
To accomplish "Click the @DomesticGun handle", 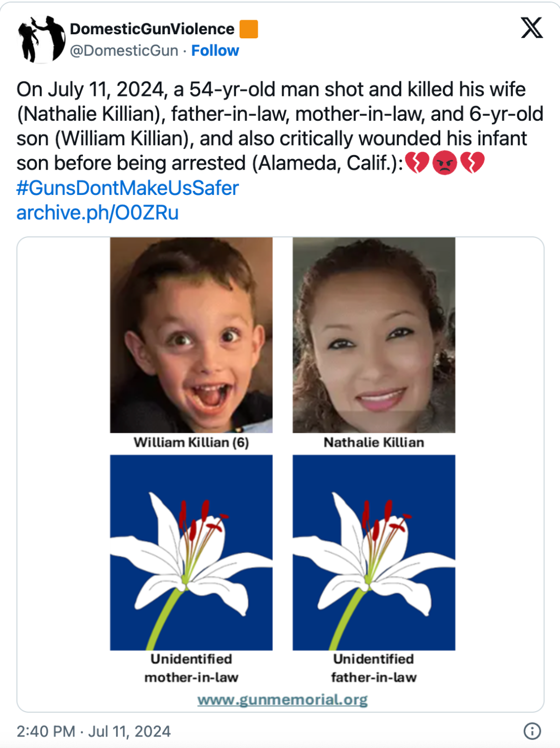I will tap(124, 51).
